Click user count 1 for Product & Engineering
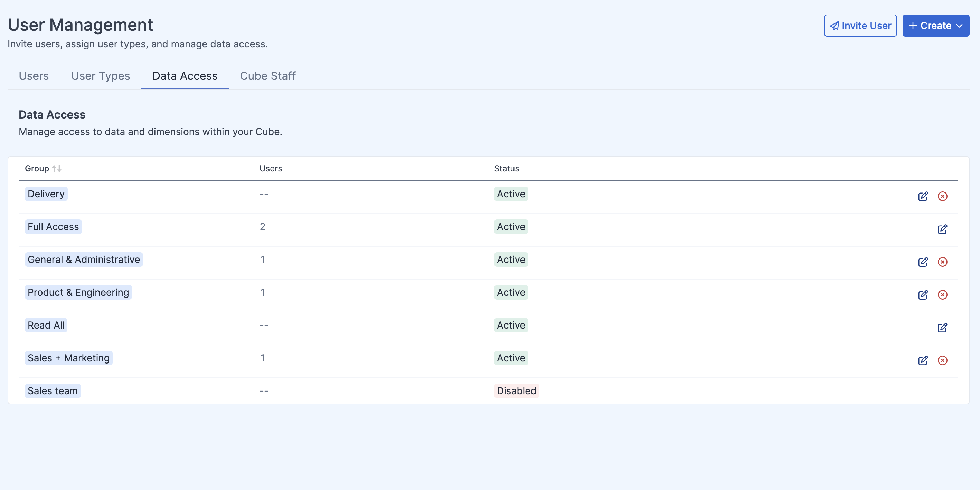Viewport: 980px width, 490px height. (263, 293)
